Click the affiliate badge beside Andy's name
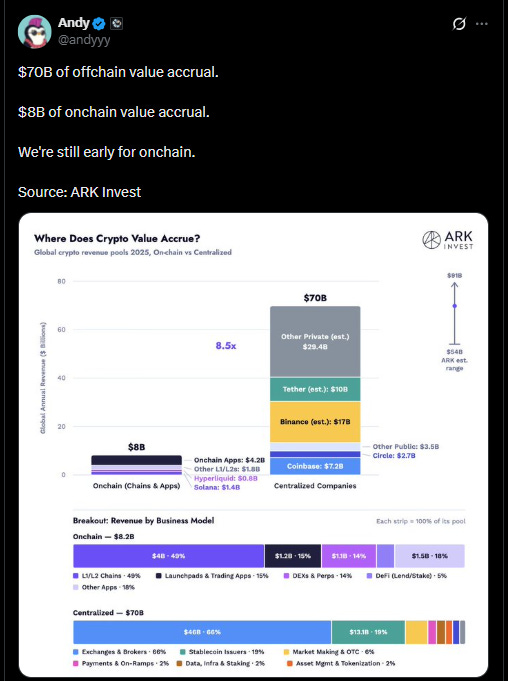The image size is (508, 681). pyautogui.click(x=116, y=23)
